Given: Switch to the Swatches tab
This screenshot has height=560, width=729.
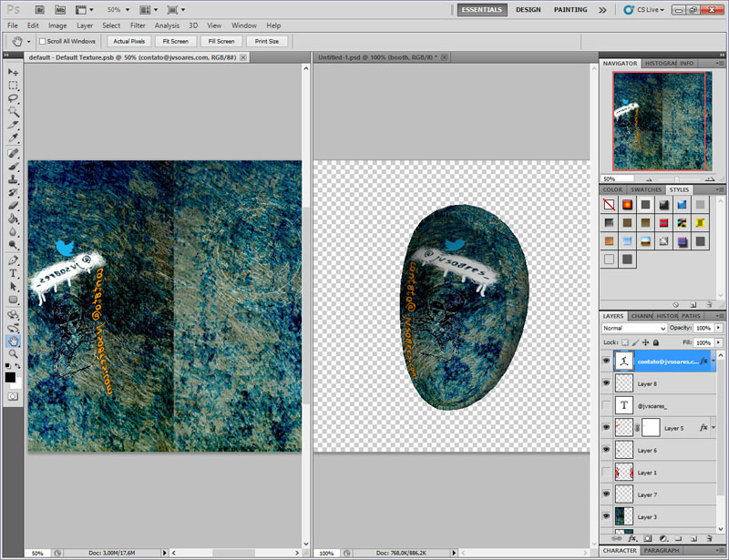Looking at the screenshot, I should tap(647, 189).
